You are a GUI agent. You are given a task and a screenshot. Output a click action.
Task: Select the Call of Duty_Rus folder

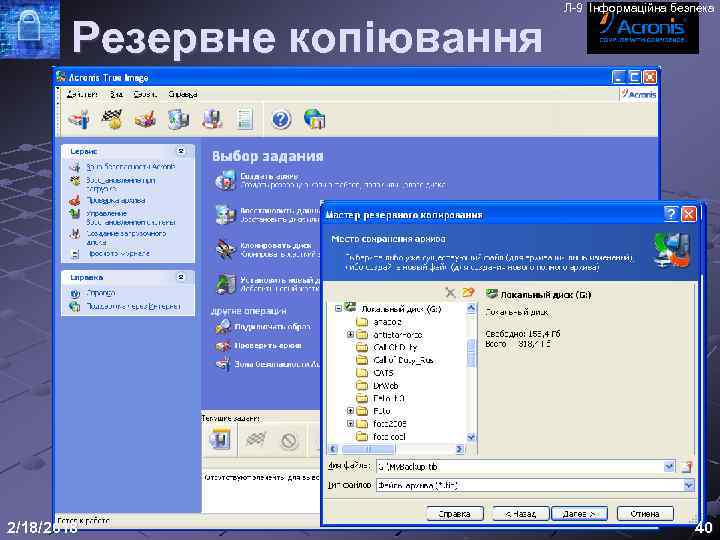point(403,360)
